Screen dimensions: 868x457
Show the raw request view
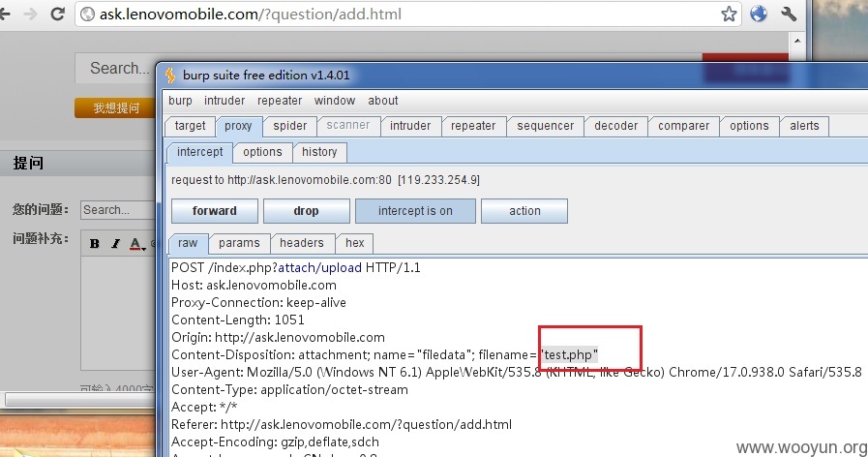[188, 243]
